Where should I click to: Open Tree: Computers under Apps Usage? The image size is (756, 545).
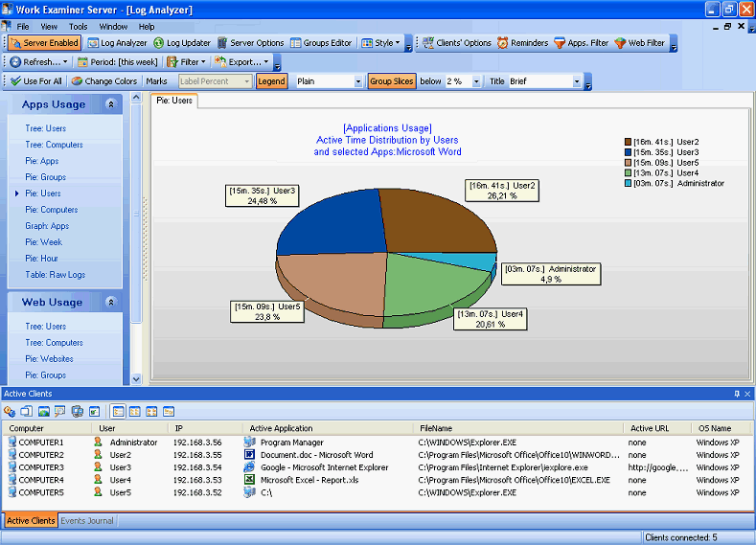[x=54, y=145]
